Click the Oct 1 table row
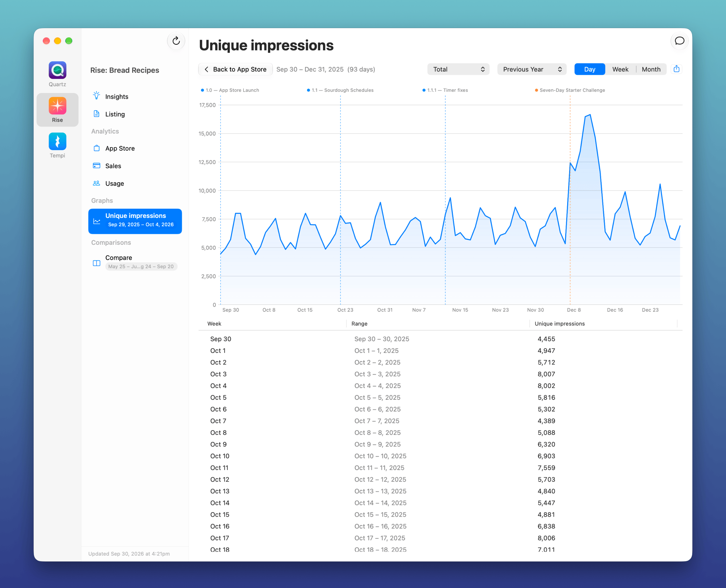Screen dimensions: 726x588 (x=440, y=351)
